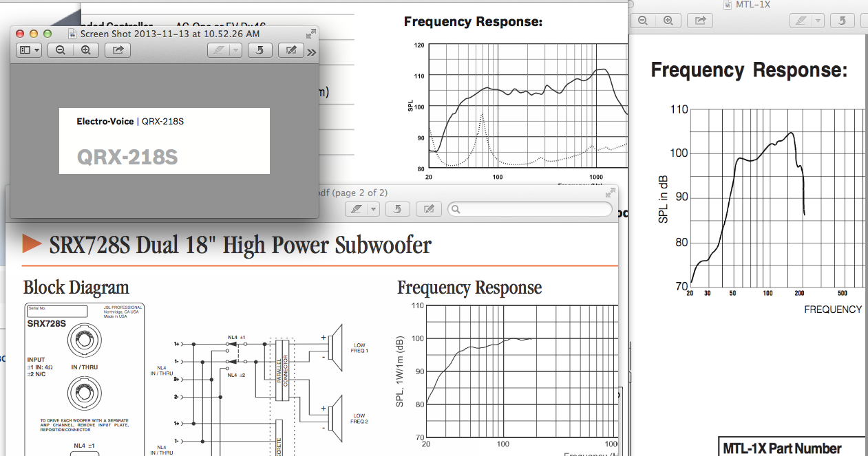The width and height of the screenshot is (868, 456).
Task: Open highlight dropdown in MTL-1X window
Action: [x=818, y=21]
